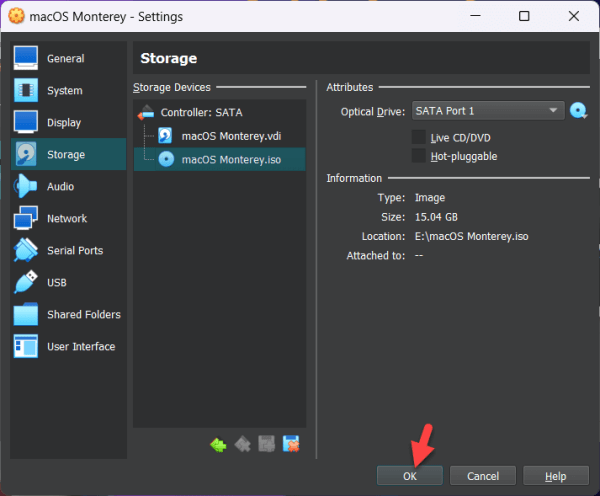Viewport: 600px width, 496px height.
Task: Enable the Live CD/DVD checkbox
Action: 419,137
